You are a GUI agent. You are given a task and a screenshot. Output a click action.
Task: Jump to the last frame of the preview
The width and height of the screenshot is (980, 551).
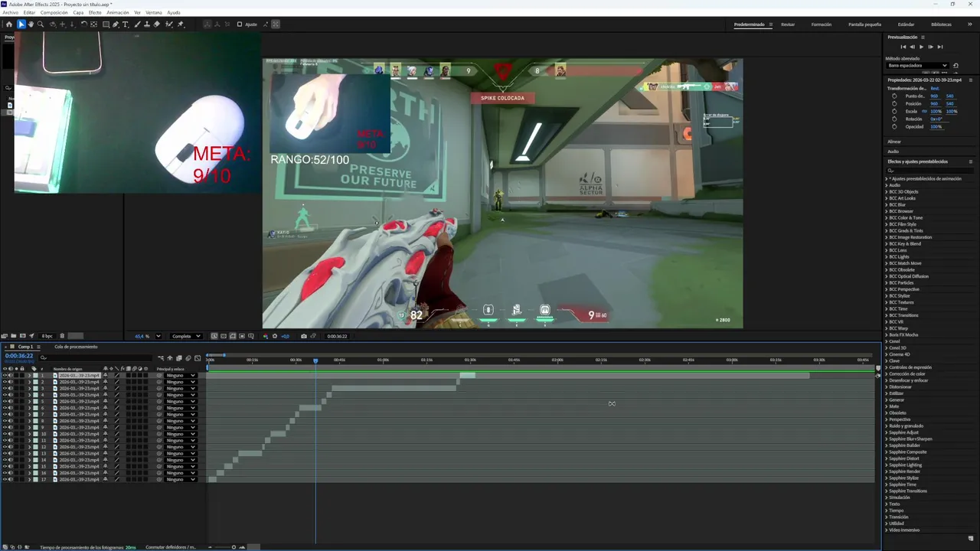(939, 47)
